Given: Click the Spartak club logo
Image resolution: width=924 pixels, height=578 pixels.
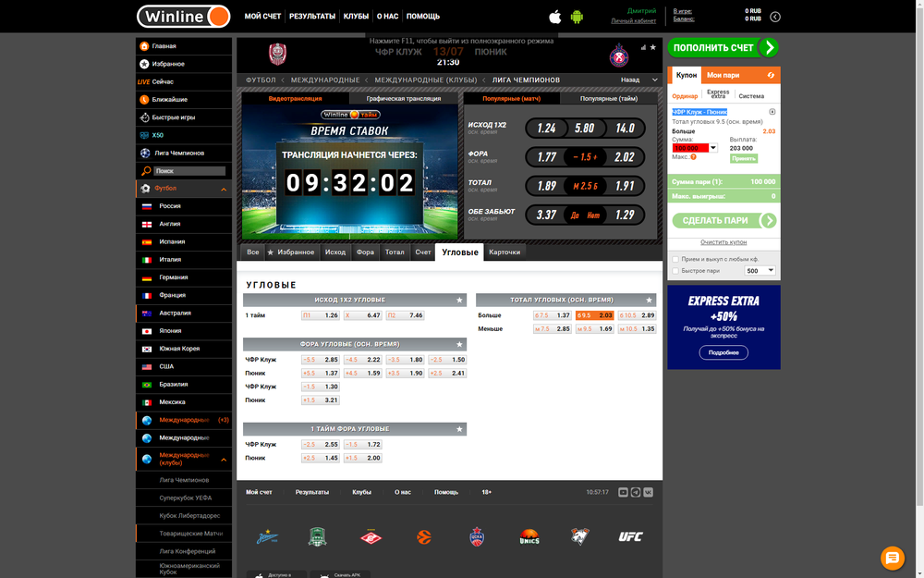Looking at the screenshot, I should click(x=371, y=536).
